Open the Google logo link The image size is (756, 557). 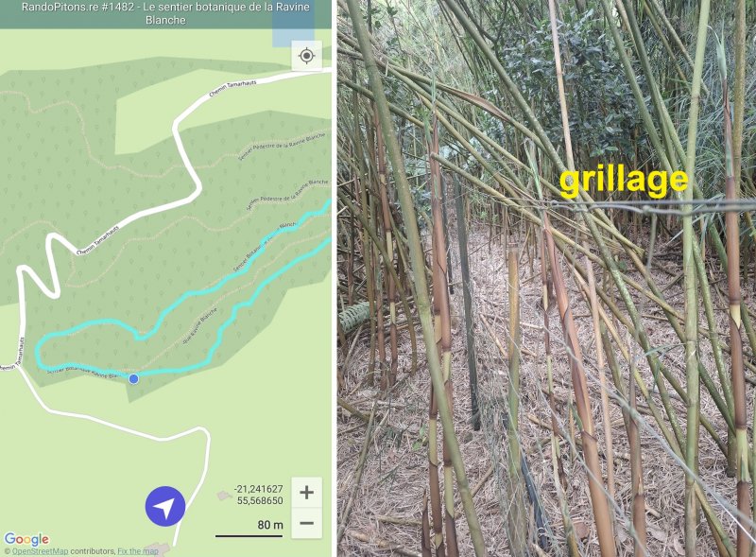tap(26, 539)
